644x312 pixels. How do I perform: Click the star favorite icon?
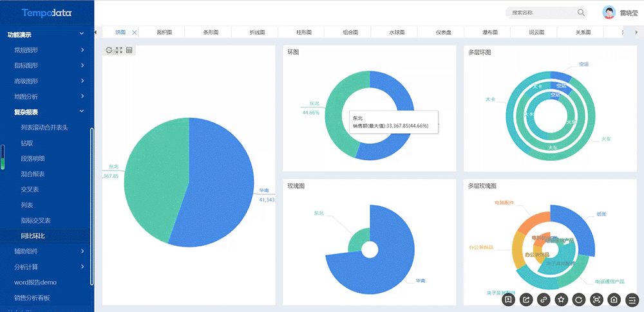562,300
